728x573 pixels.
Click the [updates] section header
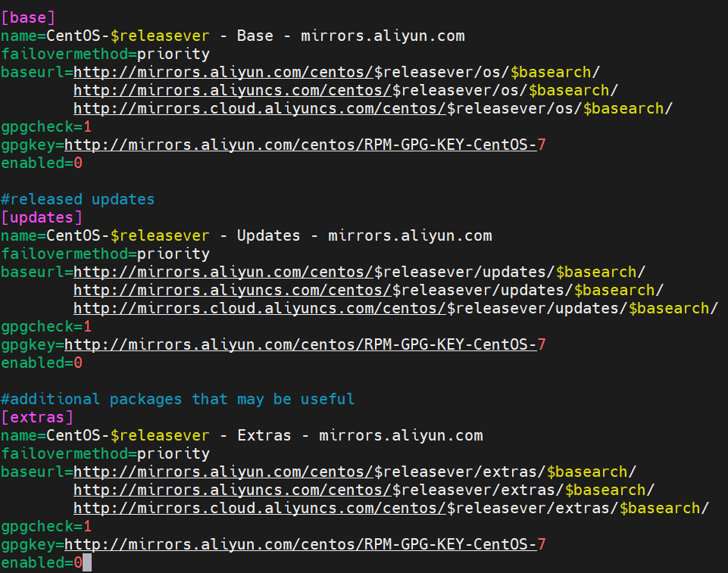pyautogui.click(x=42, y=217)
